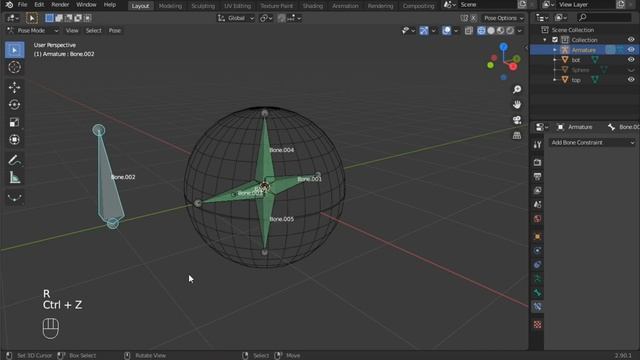The width and height of the screenshot is (640, 360).
Task: Open the viewport Pose menu
Action: pyautogui.click(x=115, y=31)
